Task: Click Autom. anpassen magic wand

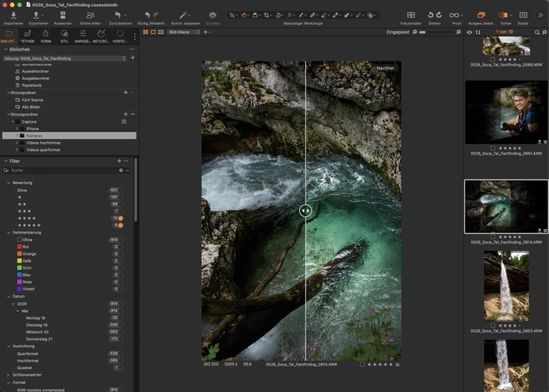Action: 183,15
